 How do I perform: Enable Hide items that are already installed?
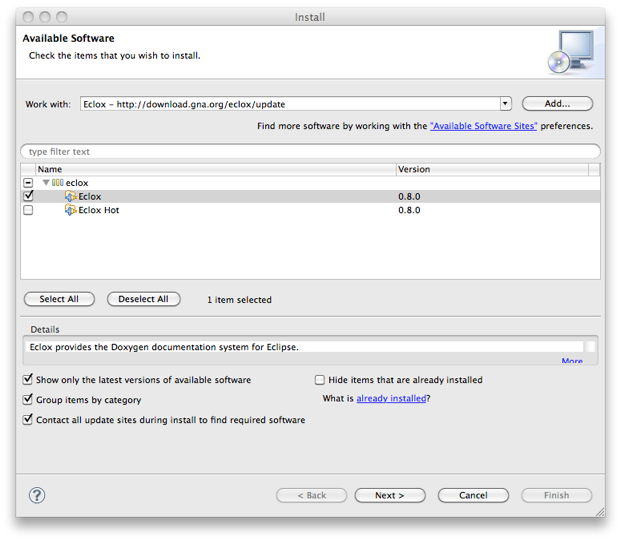click(320, 380)
